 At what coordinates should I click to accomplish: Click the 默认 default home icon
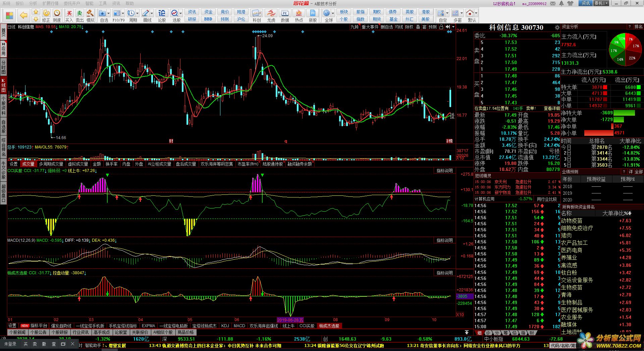[x=470, y=13]
